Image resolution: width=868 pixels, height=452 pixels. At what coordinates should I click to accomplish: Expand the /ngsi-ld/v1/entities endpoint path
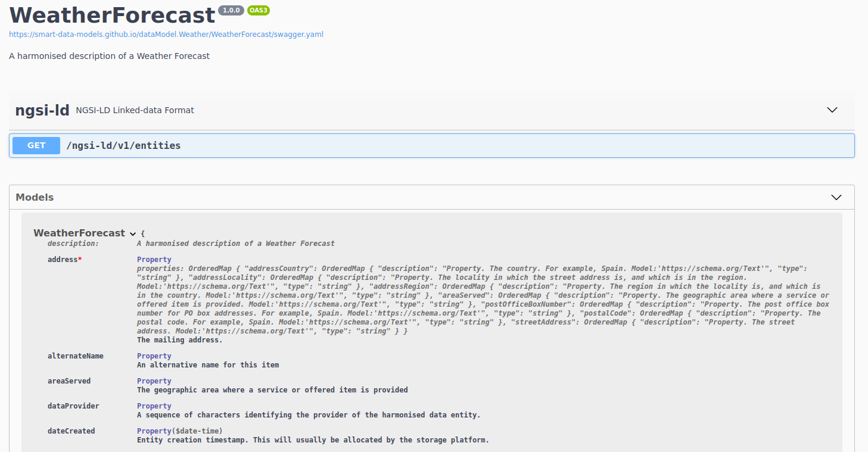point(123,145)
